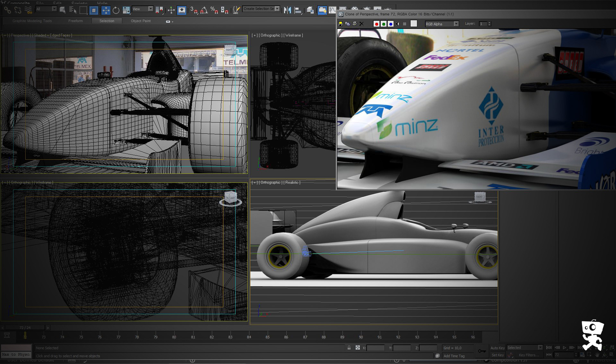Enable Auto Key mode

497,348
